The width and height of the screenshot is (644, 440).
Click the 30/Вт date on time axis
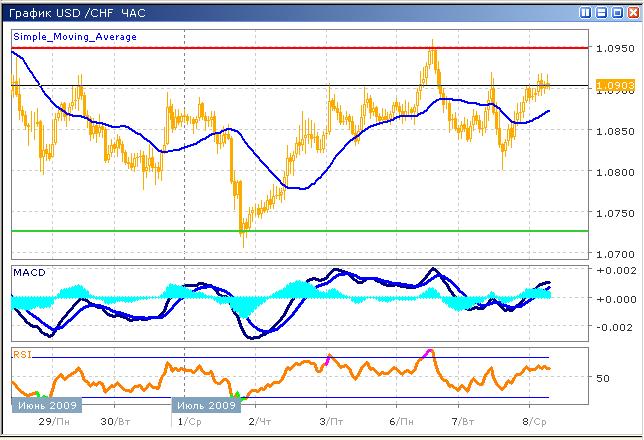point(114,424)
